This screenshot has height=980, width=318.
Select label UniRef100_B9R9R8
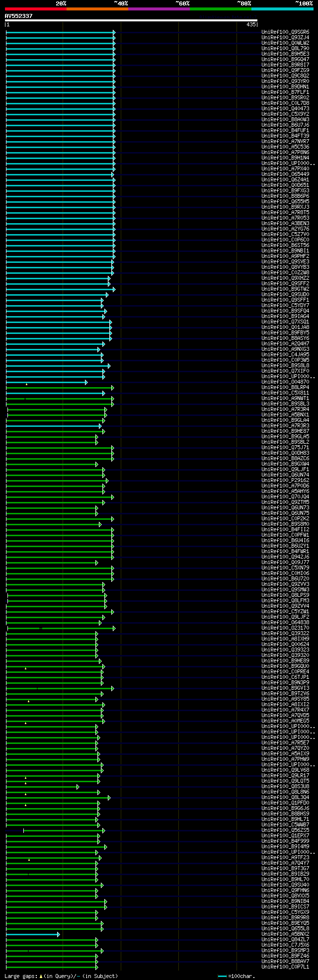click(285, 917)
